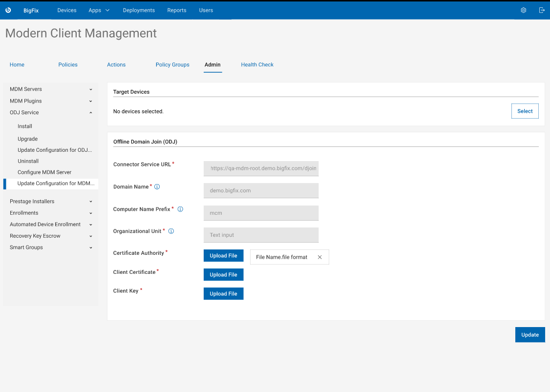Switch to the Health Check tab
Screen dimensions: 550x392
click(x=257, y=64)
